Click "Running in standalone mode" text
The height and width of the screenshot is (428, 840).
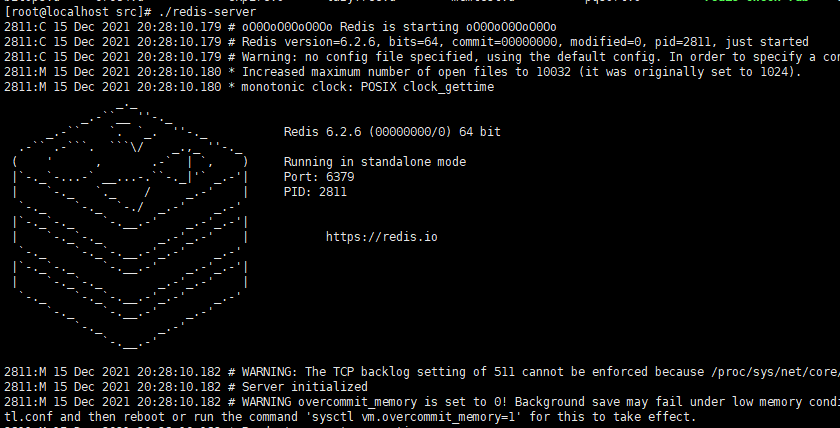(374, 162)
